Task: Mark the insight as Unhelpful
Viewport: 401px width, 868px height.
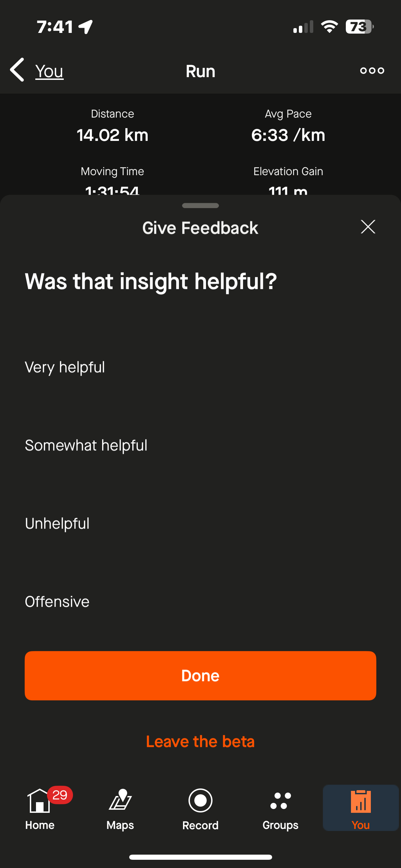Action: pyautogui.click(x=57, y=523)
